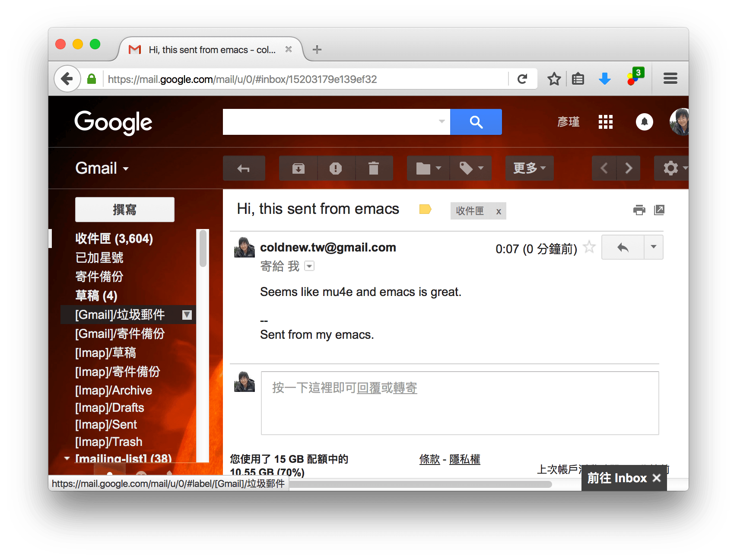Viewport: 737px width, 560px height.
Task: Click the blue search button
Action: 476,122
